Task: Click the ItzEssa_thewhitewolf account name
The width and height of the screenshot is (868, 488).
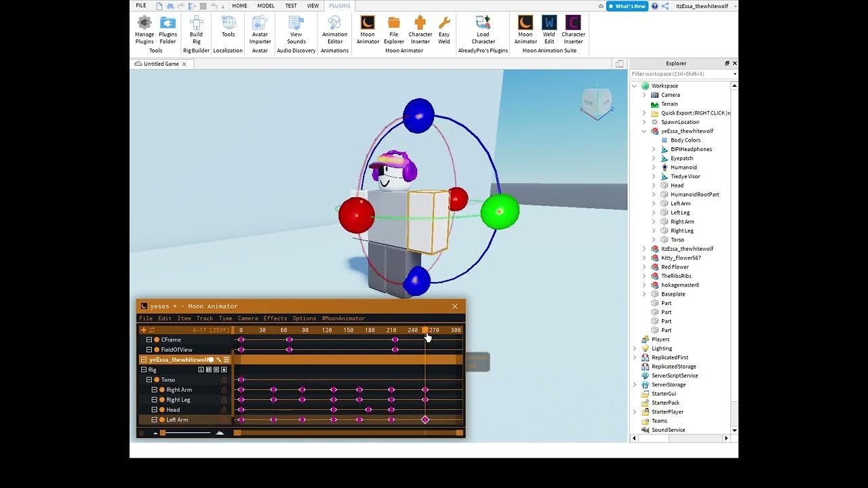Action: pos(701,5)
